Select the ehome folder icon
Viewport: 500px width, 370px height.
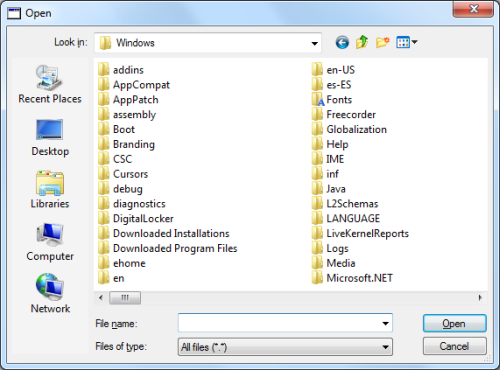104,263
